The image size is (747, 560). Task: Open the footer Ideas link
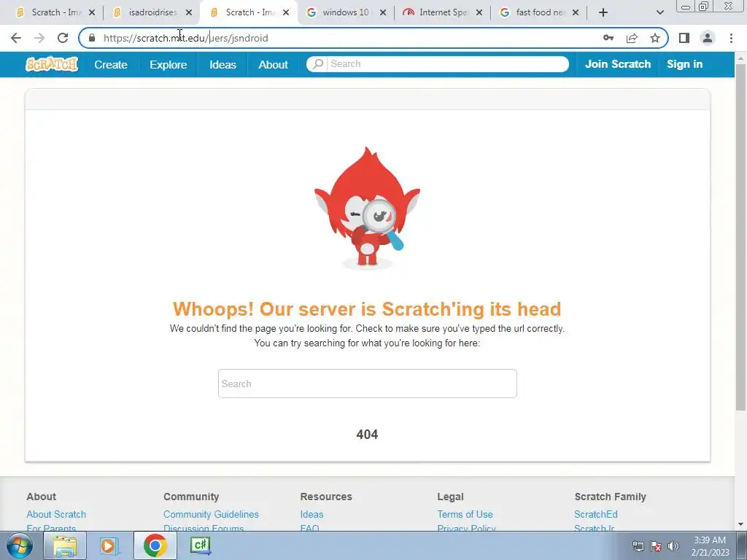311,514
